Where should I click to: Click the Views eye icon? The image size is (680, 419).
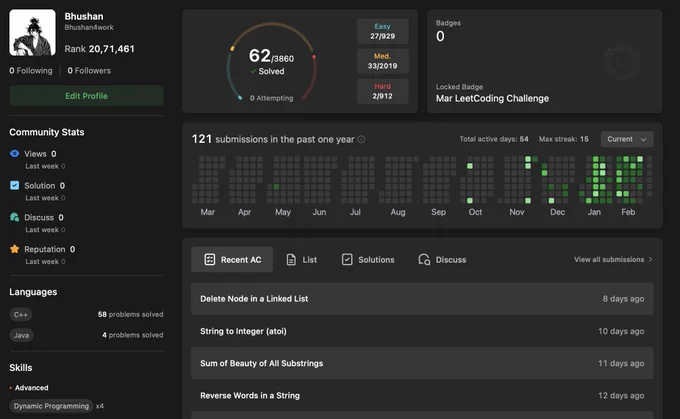(14, 154)
